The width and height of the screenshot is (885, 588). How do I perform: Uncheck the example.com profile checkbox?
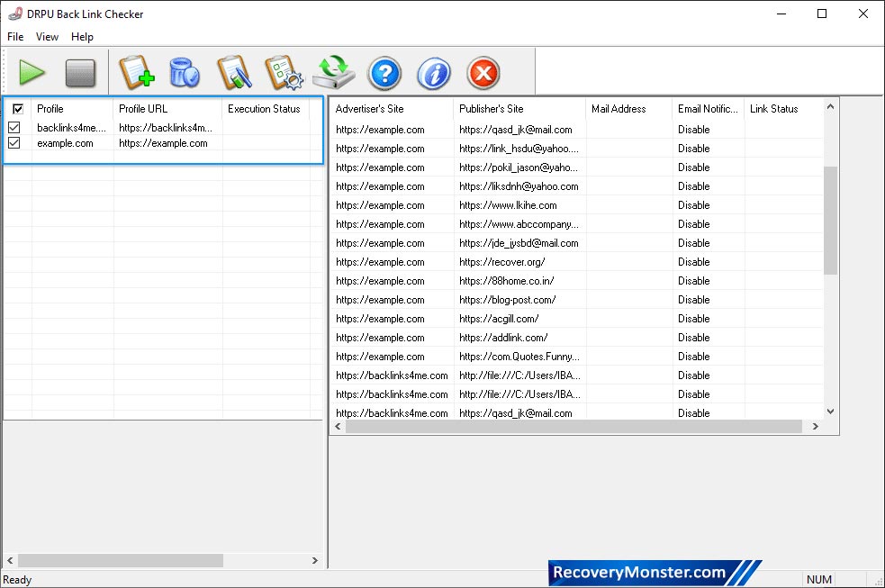(13, 143)
